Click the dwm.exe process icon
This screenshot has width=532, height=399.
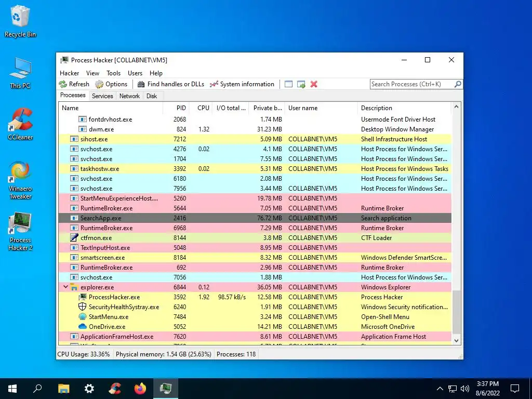pos(83,129)
